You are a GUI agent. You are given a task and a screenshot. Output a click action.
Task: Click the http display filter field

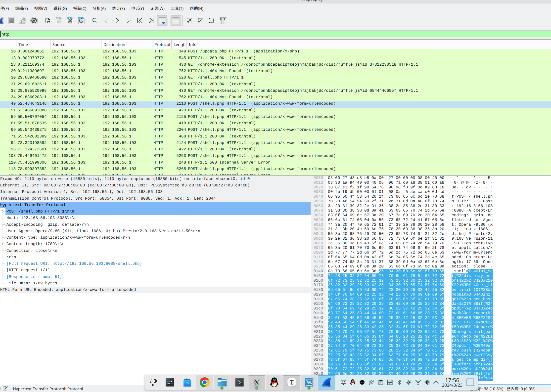(x=275, y=34)
